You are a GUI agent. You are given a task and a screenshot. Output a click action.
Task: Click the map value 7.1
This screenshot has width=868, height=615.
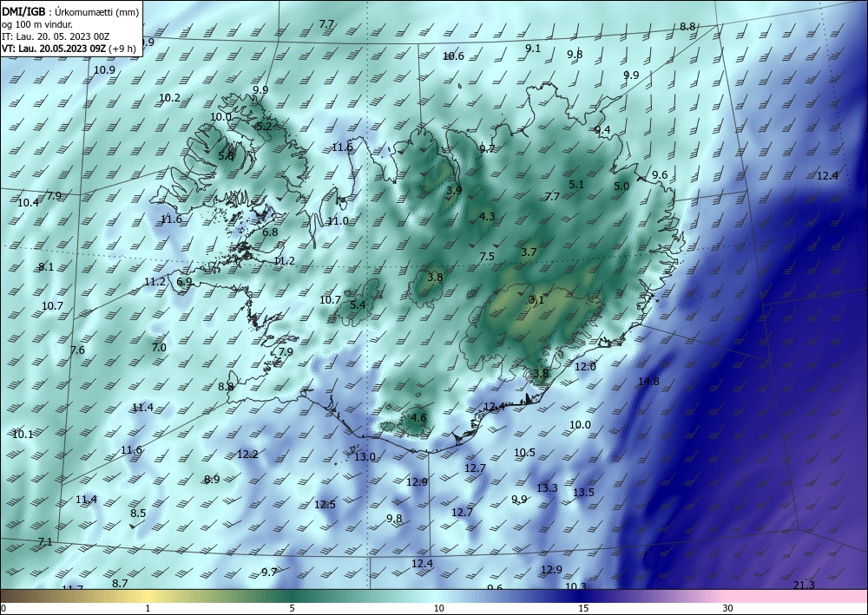pyautogui.click(x=45, y=542)
